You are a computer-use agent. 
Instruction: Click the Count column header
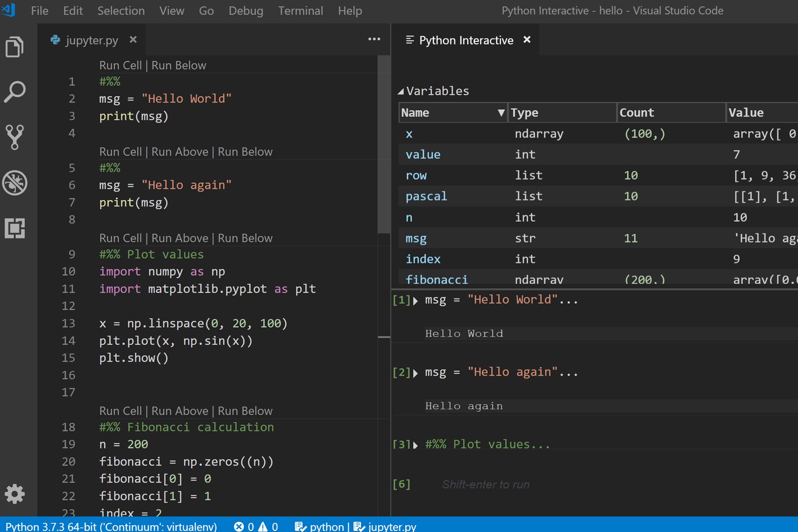pos(671,113)
